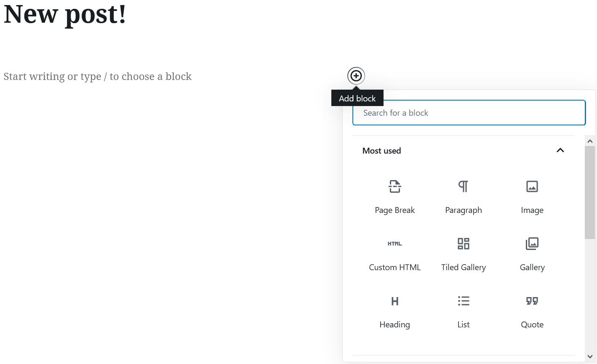Click the Most used section heading
The width and height of the screenshot is (597, 364).
[381, 151]
